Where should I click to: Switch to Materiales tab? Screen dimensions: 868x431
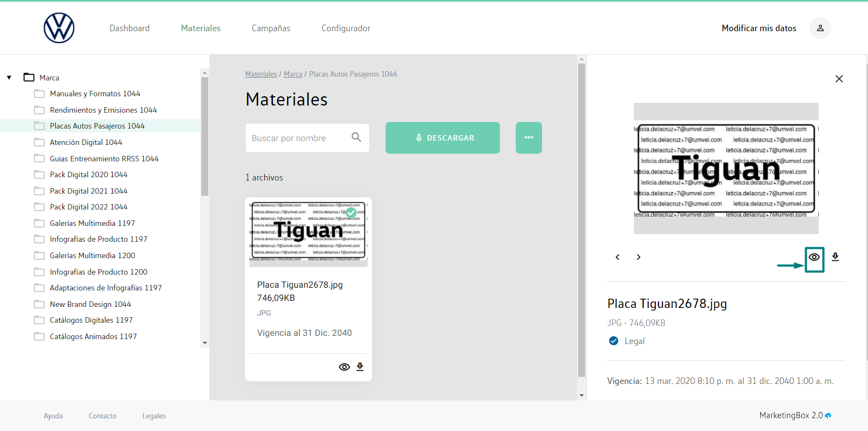(201, 28)
